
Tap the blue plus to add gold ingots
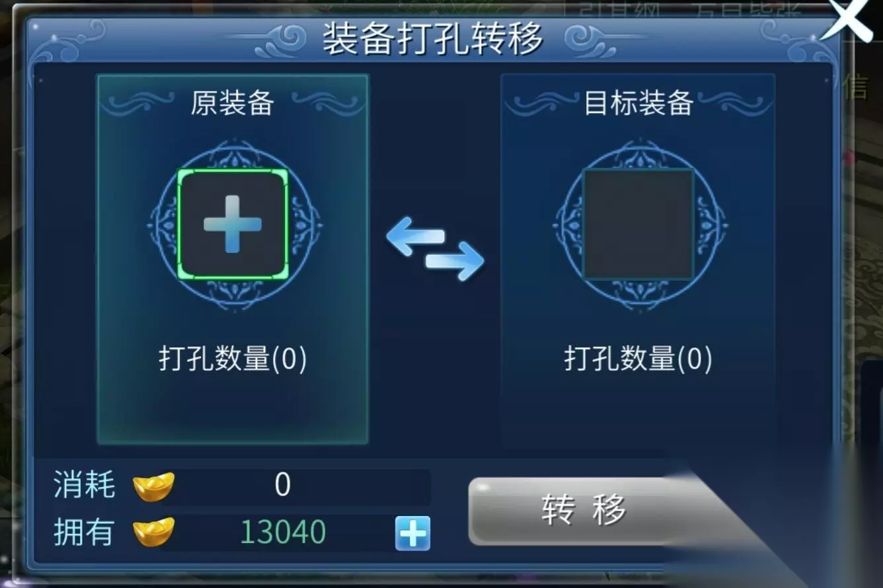412,533
